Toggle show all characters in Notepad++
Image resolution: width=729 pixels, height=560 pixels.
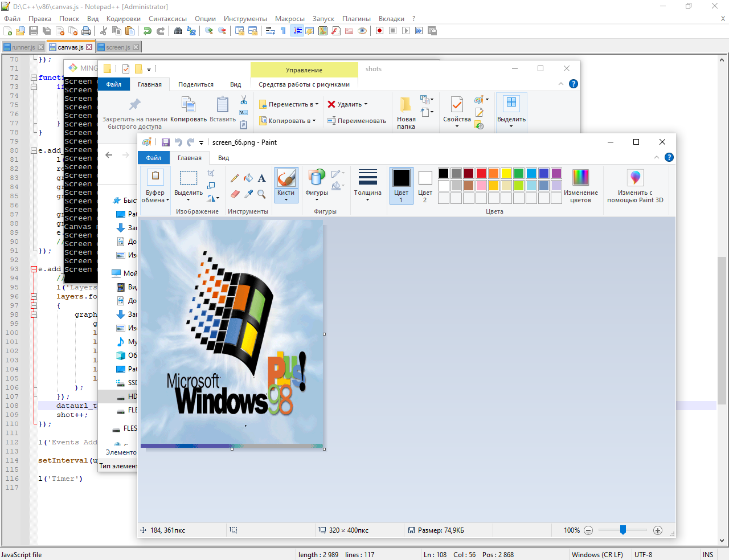click(283, 31)
